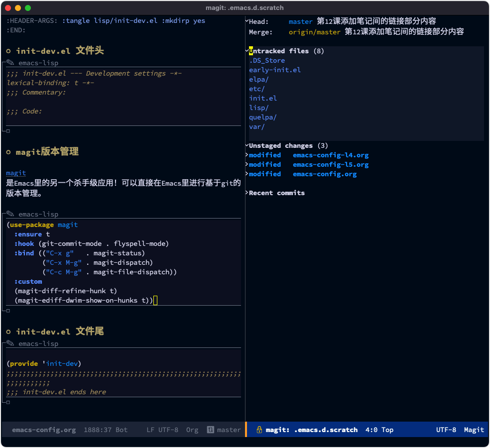Click LF end-of-line indicator in mode line
The height and width of the screenshot is (448, 490).
[x=150, y=430]
